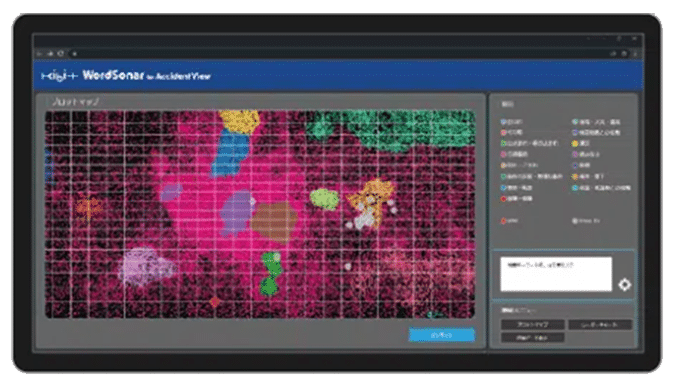Click the top-right dark options button
The image size is (675, 389).
coord(600,324)
